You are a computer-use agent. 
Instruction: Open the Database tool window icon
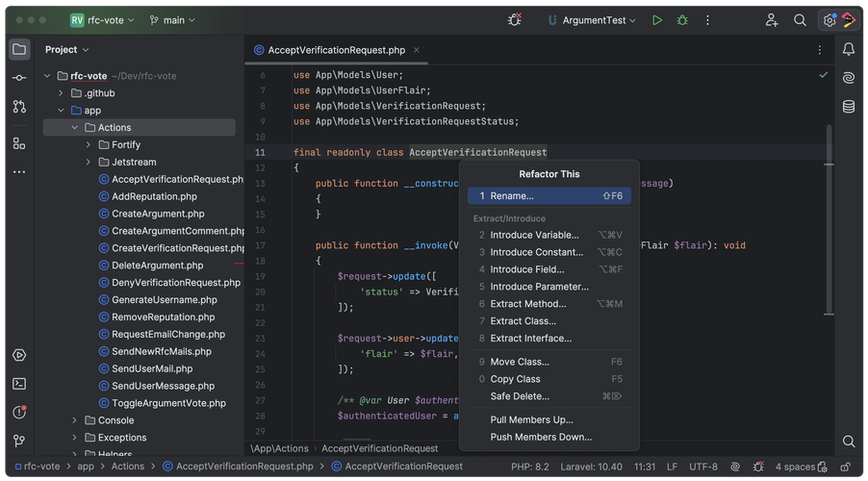pos(848,106)
